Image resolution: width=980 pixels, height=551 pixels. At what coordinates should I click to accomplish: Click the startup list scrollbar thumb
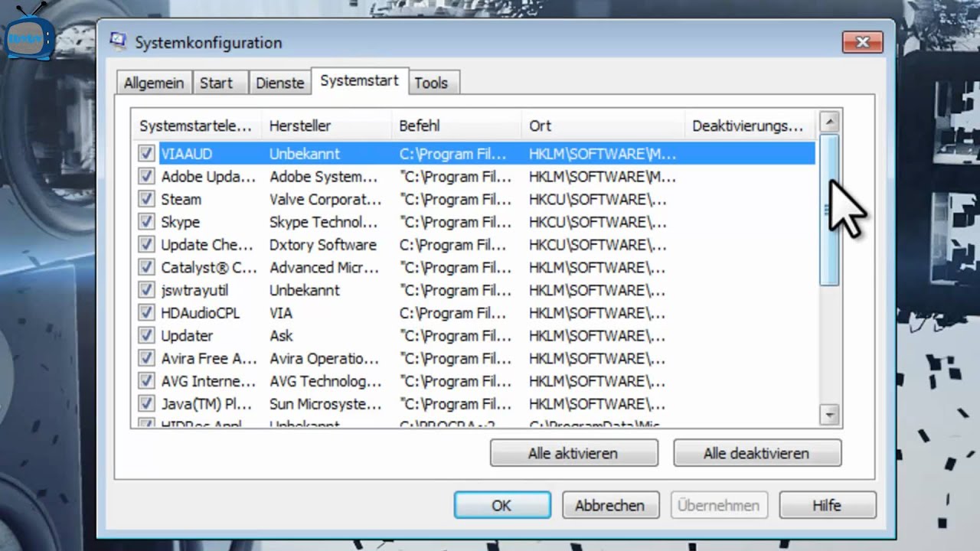click(829, 210)
